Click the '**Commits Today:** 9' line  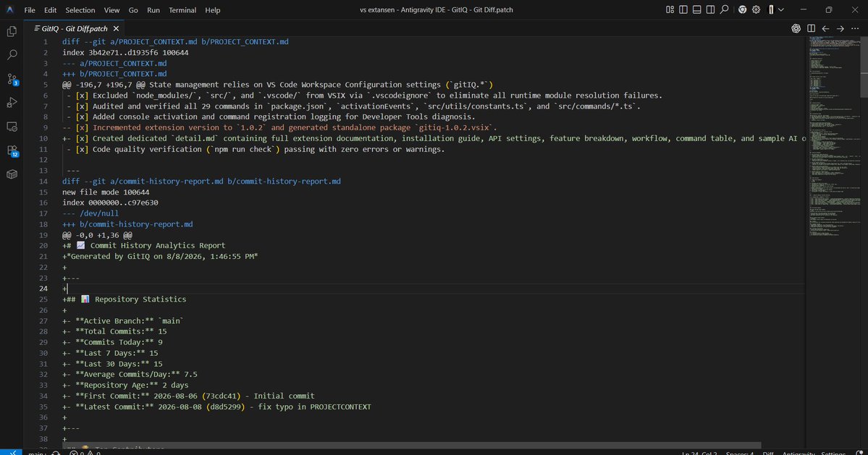coord(112,342)
